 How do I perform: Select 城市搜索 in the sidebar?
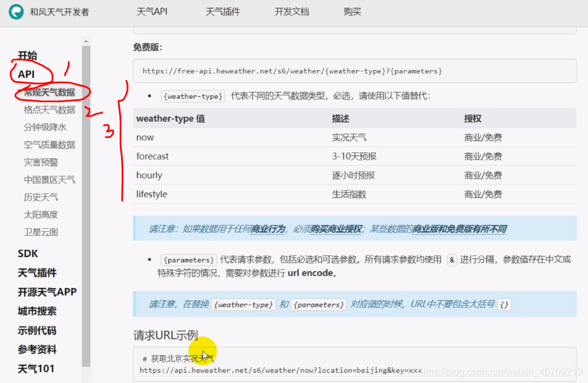37,311
